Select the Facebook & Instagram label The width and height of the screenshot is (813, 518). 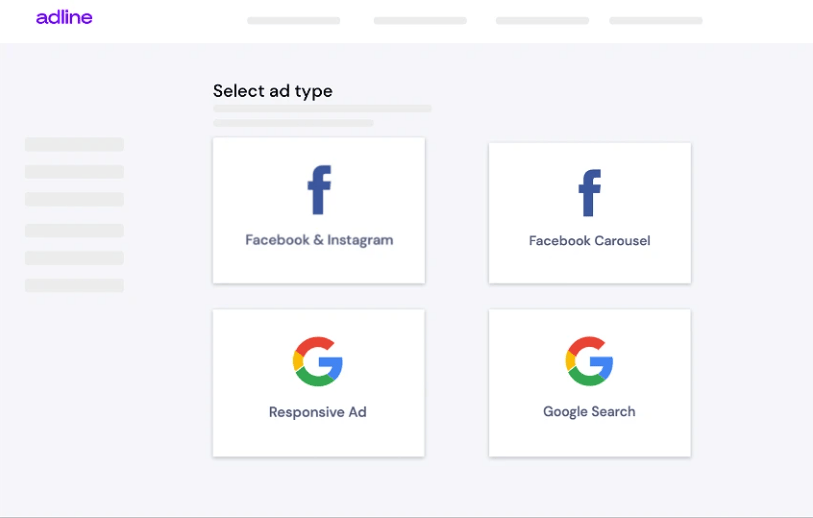tap(319, 240)
